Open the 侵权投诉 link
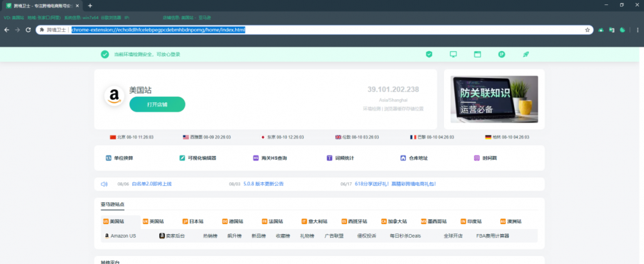Image resolution: width=644 pixels, height=264 pixels. [367, 236]
